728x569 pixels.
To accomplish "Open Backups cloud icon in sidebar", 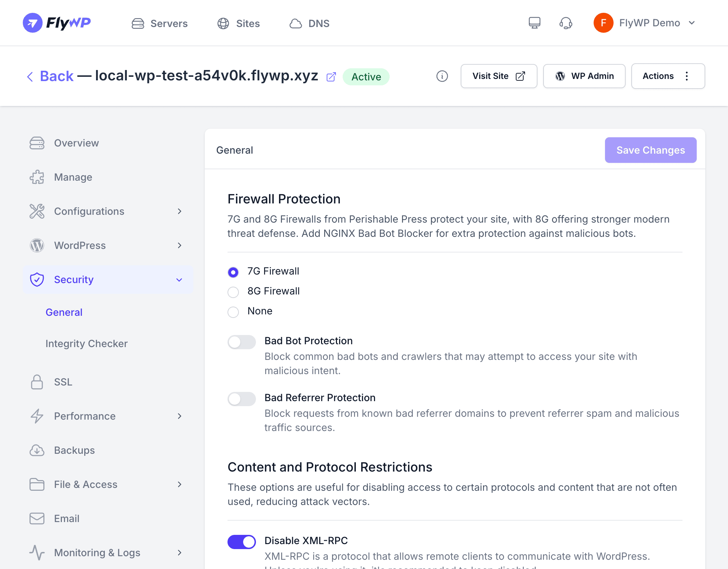I will click(37, 450).
